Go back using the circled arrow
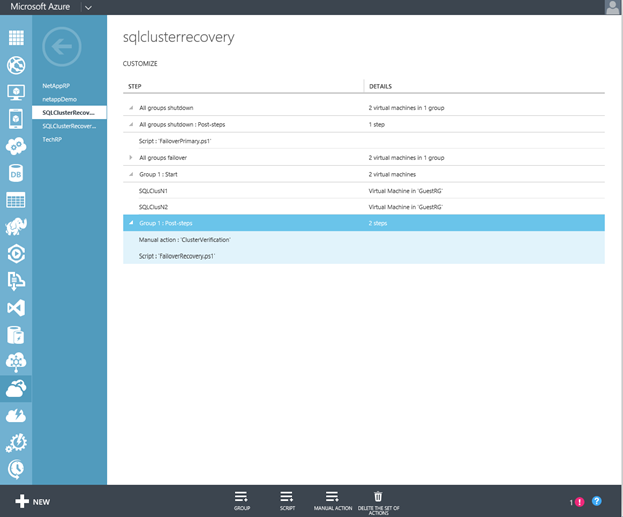The height and width of the screenshot is (517, 623). pos(62,47)
